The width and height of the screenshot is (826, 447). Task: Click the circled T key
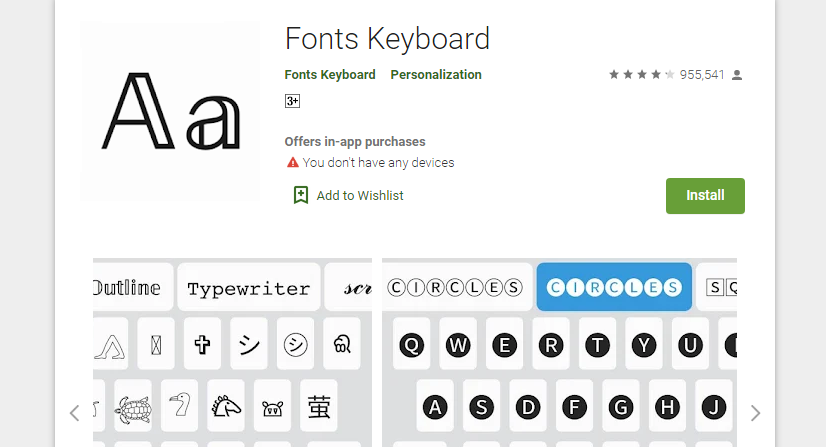(597, 345)
